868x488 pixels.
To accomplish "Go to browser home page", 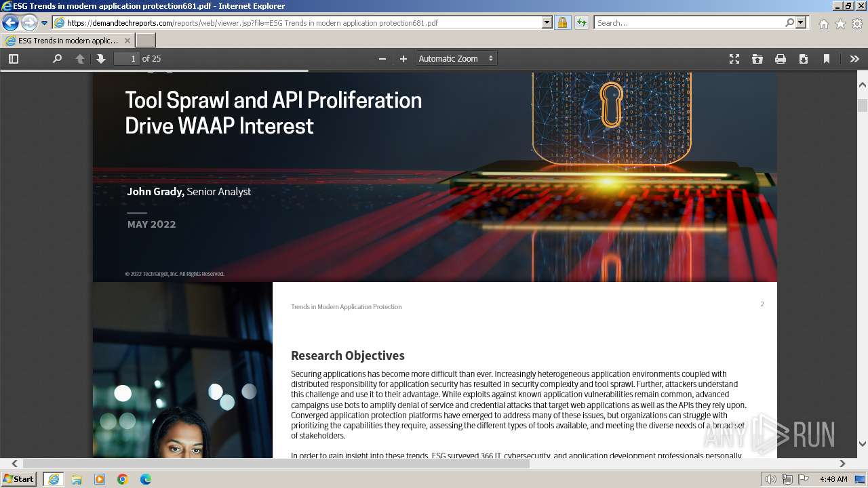I will pyautogui.click(x=823, y=24).
